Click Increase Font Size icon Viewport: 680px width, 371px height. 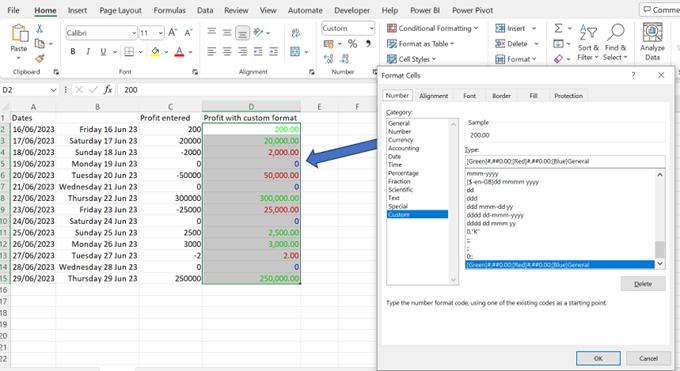pos(172,33)
